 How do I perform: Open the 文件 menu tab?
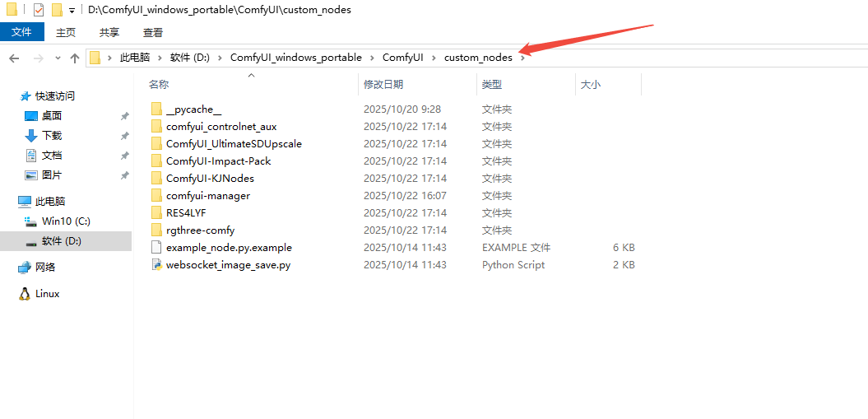click(x=21, y=32)
